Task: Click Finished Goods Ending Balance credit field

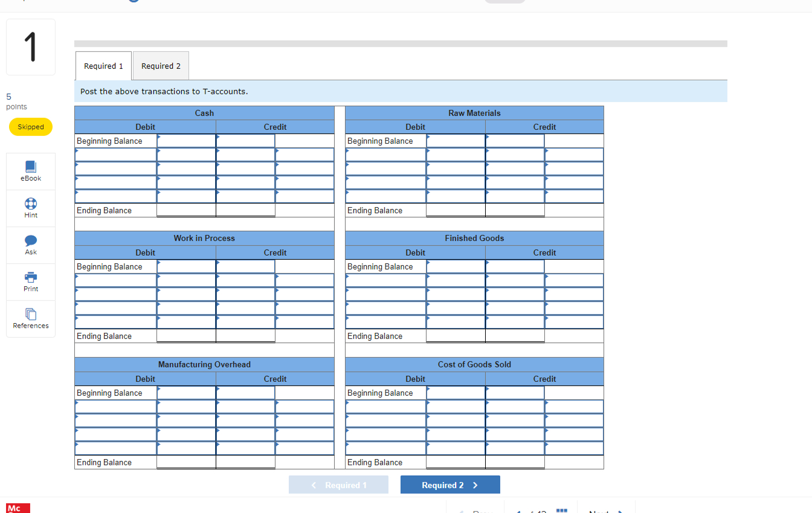Action: (515, 336)
